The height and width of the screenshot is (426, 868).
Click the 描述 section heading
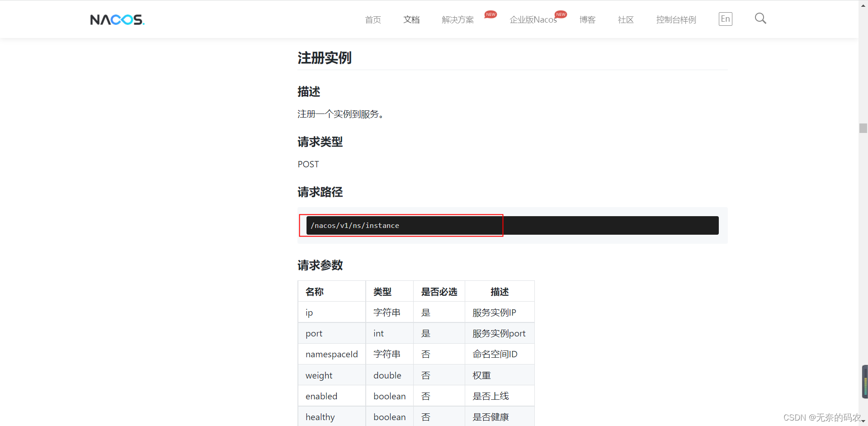309,92
